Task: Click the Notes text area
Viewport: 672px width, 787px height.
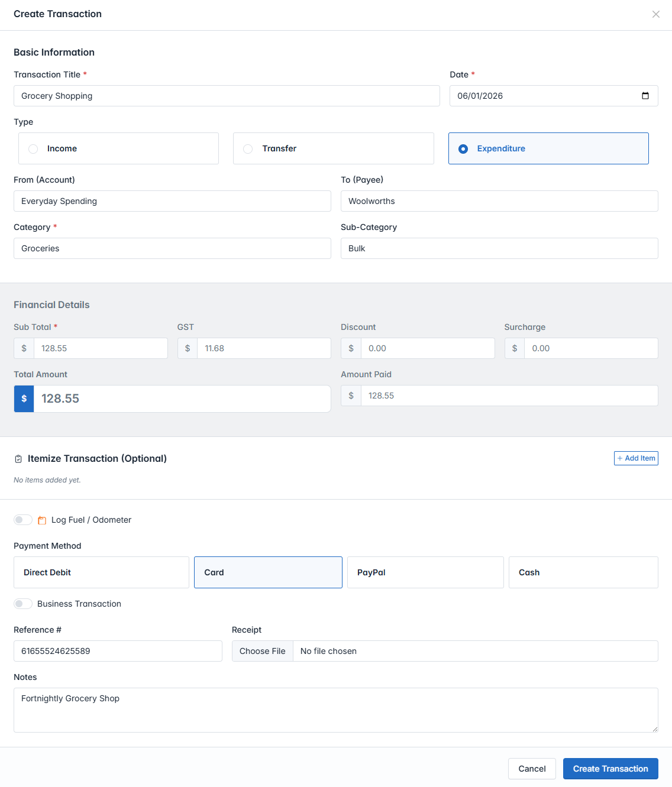Action: point(336,710)
